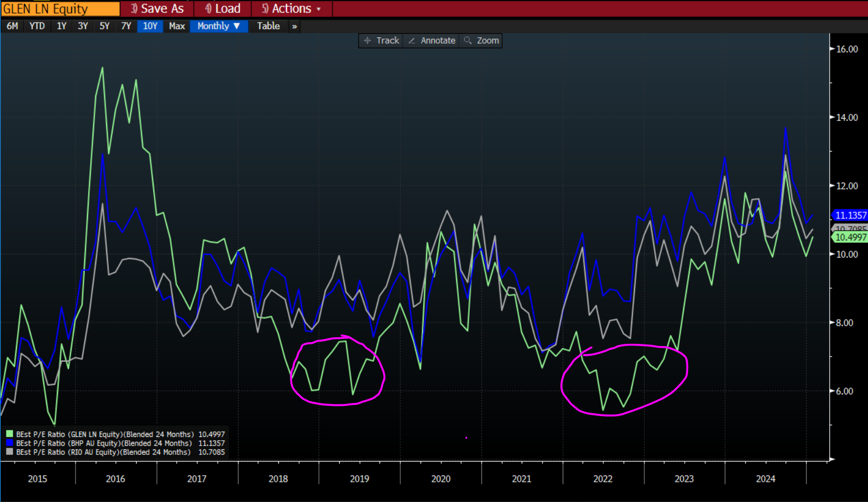Click the blue 11.1357 value tag
This screenshot has height=502, width=868.
click(x=850, y=215)
